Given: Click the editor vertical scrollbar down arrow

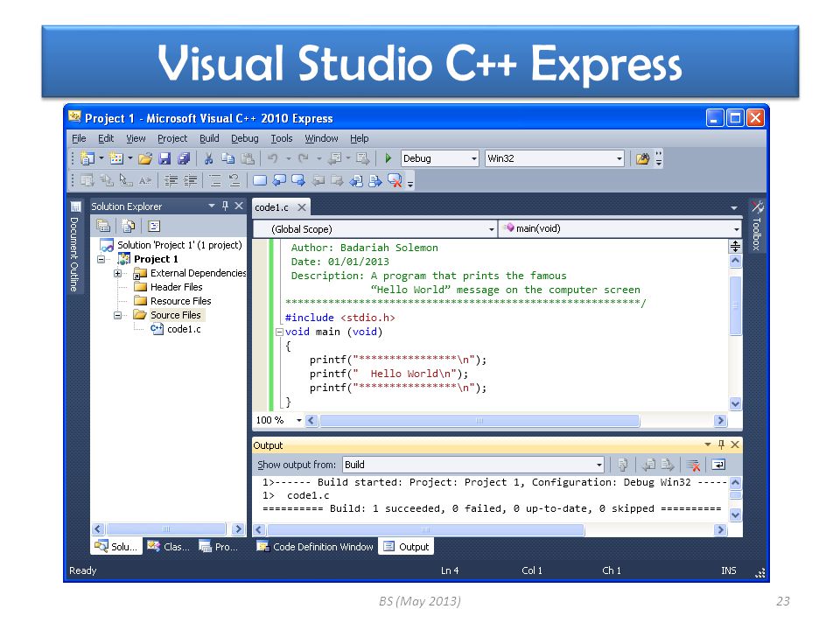Looking at the screenshot, I should click(736, 404).
